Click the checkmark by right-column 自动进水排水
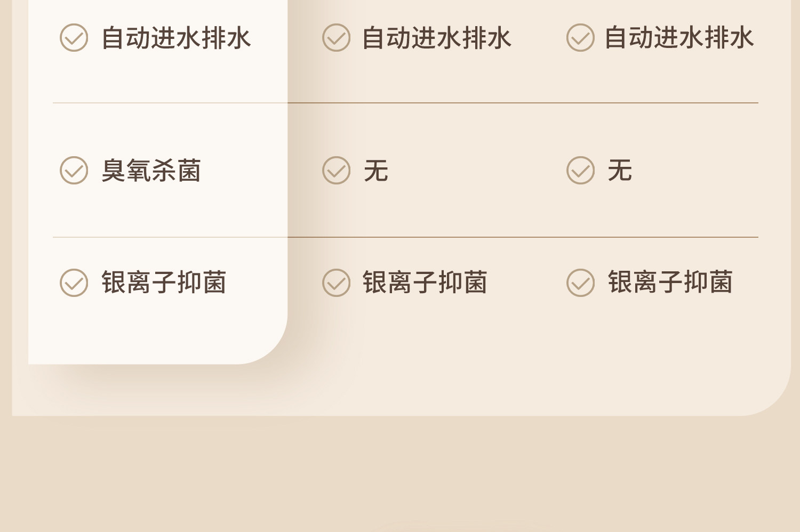 tap(580, 38)
